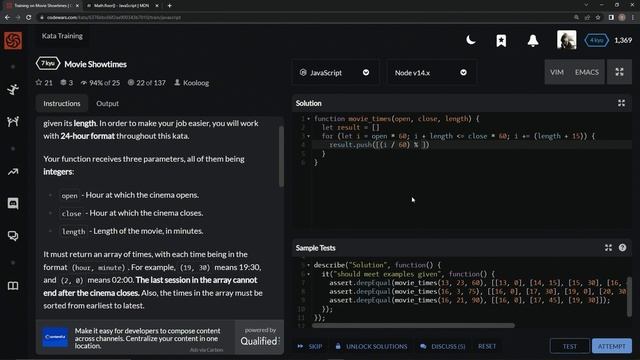This screenshot has width=640, height=360.
Task: Click the 4 kyu rank badge
Action: (596, 40)
